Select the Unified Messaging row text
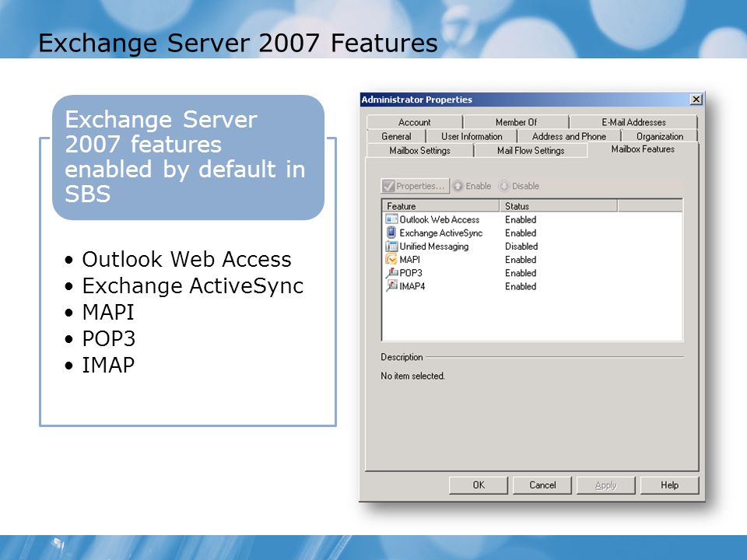747x560 pixels. (x=433, y=247)
